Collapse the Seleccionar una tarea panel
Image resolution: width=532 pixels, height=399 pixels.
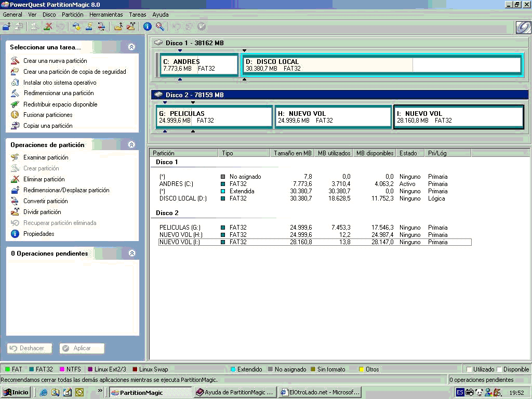[131, 47]
